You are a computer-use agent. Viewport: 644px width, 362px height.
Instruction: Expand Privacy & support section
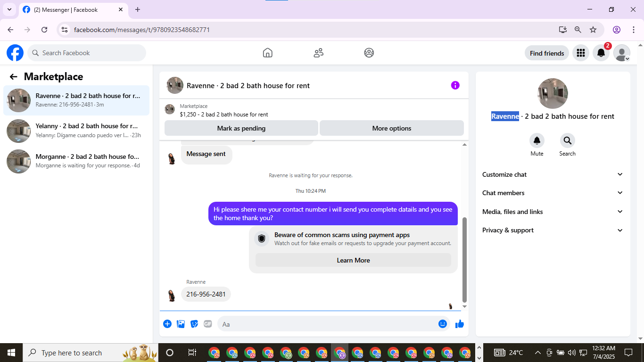tap(553, 230)
